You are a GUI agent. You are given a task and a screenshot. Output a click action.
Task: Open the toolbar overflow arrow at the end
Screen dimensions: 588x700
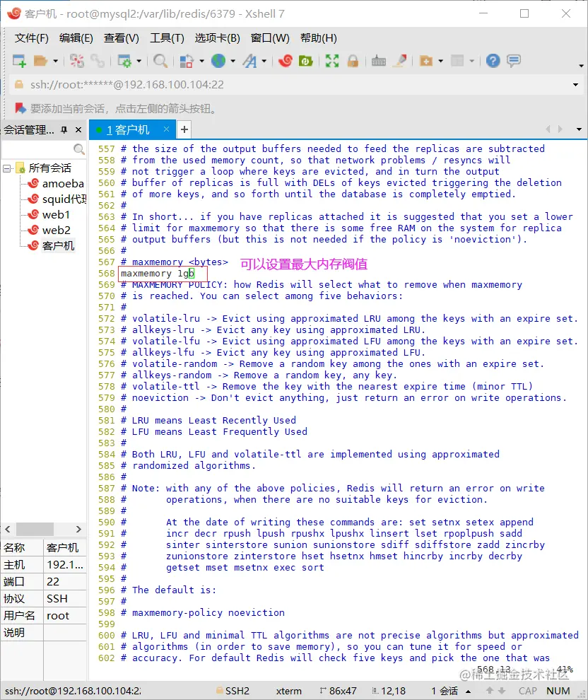[x=581, y=66]
